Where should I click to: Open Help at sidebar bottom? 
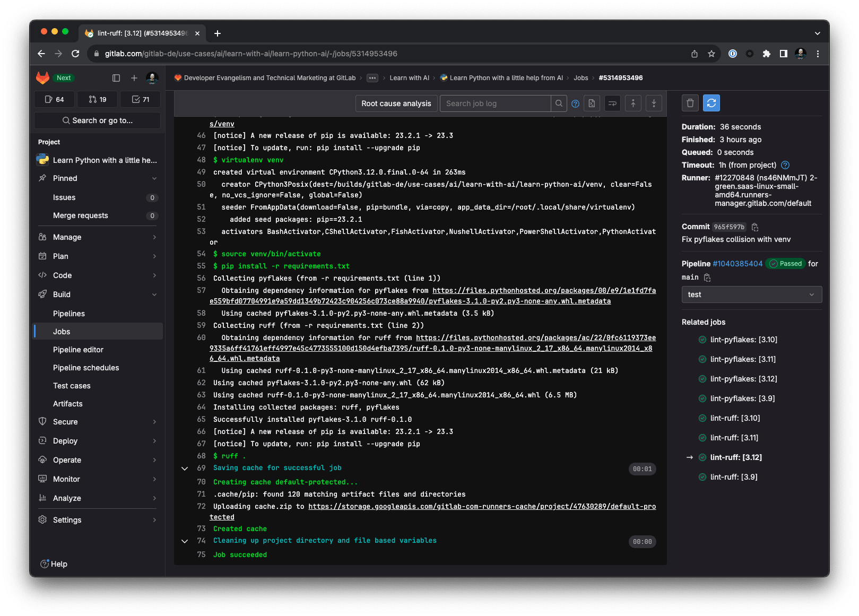[54, 564]
